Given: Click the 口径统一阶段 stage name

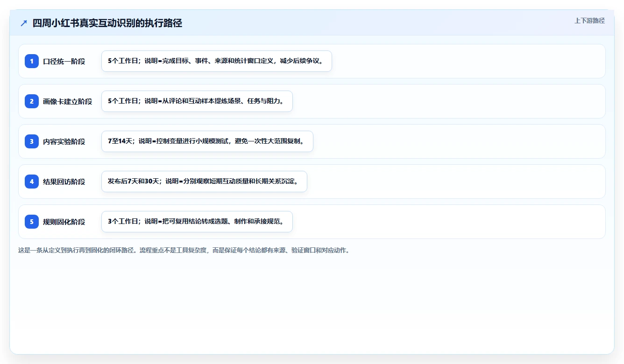Looking at the screenshot, I should 64,61.
